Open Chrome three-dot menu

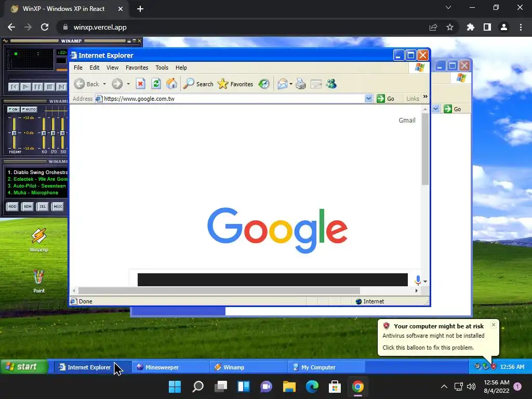pos(521,27)
